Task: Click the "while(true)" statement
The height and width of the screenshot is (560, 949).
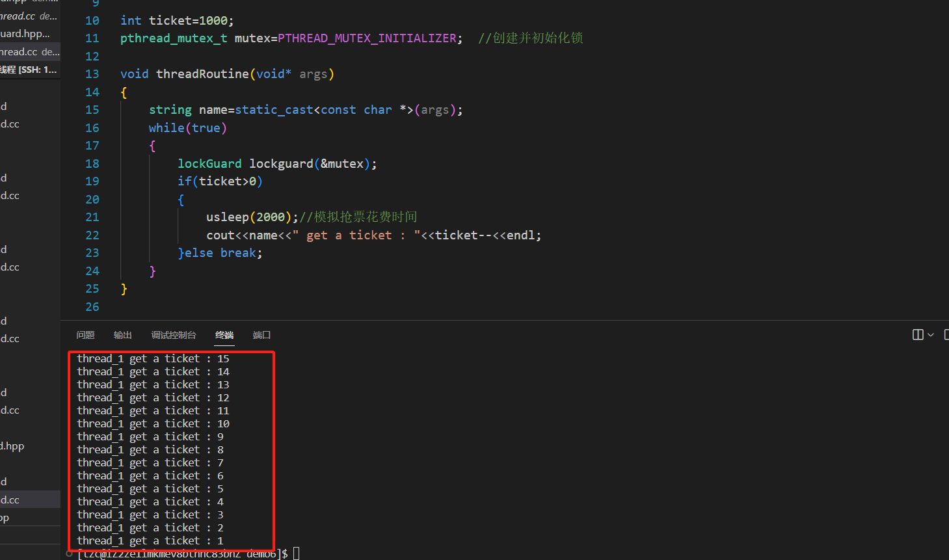Action: click(x=188, y=128)
